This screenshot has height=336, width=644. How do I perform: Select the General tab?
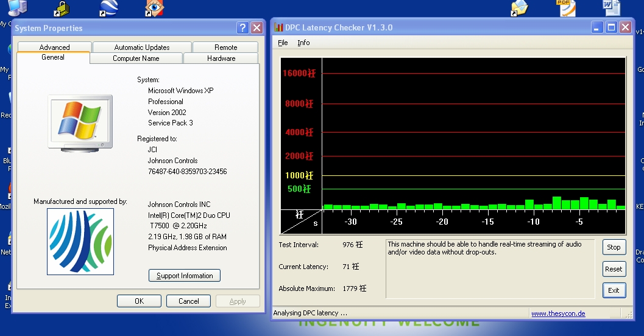[53, 57]
